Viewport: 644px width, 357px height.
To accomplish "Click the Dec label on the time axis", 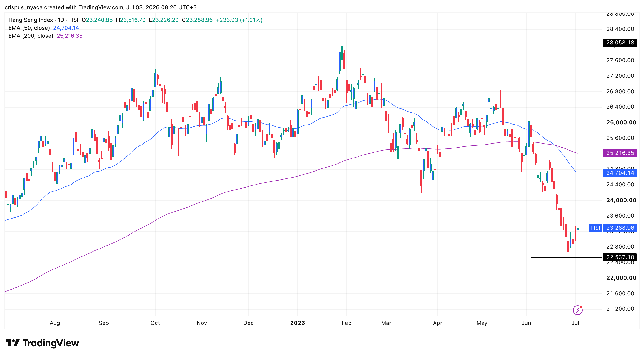I will [x=249, y=323].
